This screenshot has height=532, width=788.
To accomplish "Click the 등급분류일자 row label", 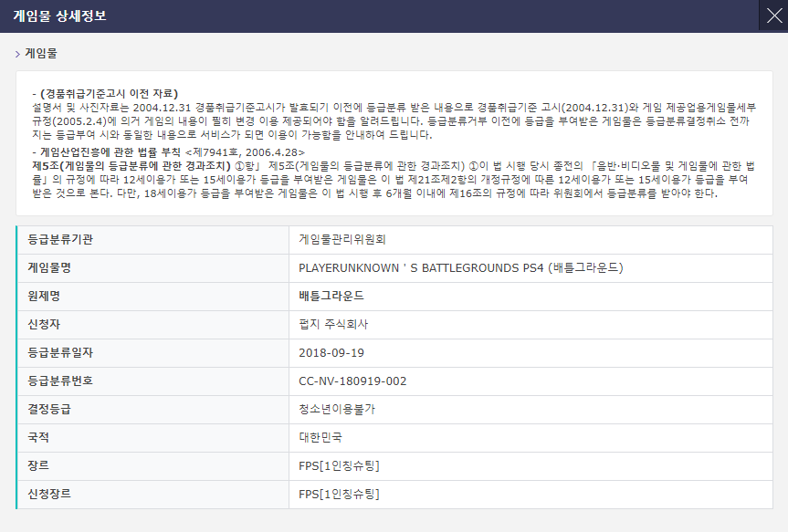I will tap(60, 352).
